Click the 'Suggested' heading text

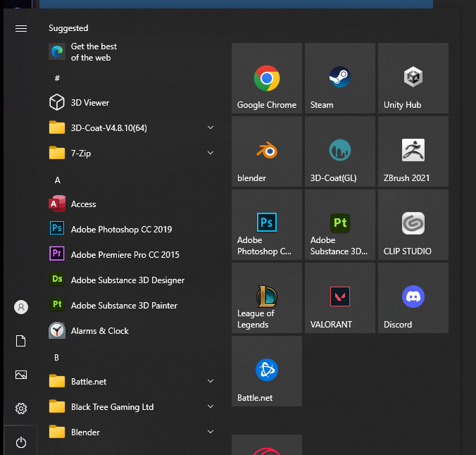click(68, 28)
